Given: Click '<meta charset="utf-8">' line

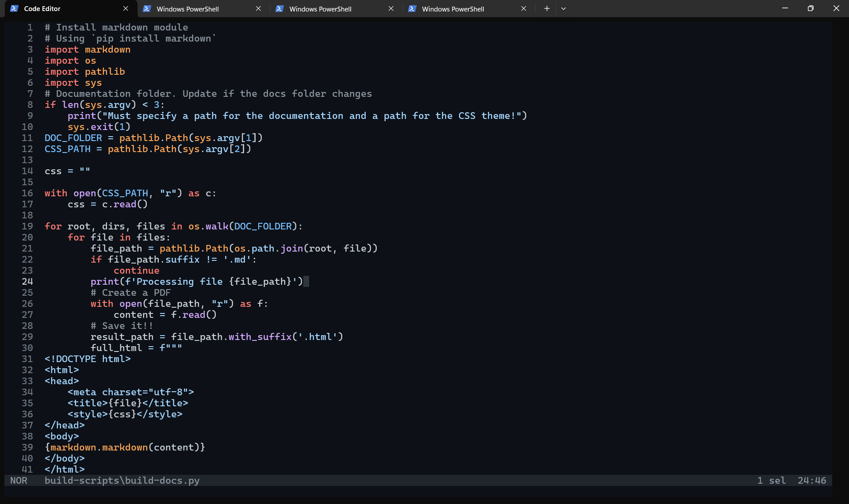Looking at the screenshot, I should 130,392.
